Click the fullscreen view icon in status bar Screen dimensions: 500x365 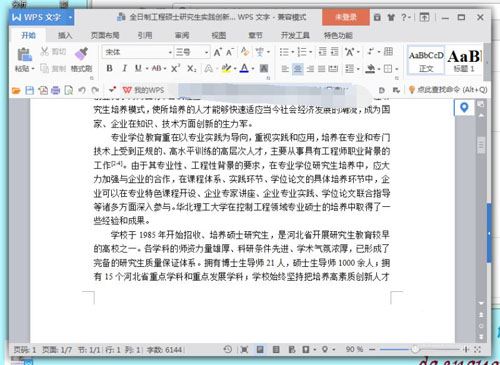tap(244, 349)
